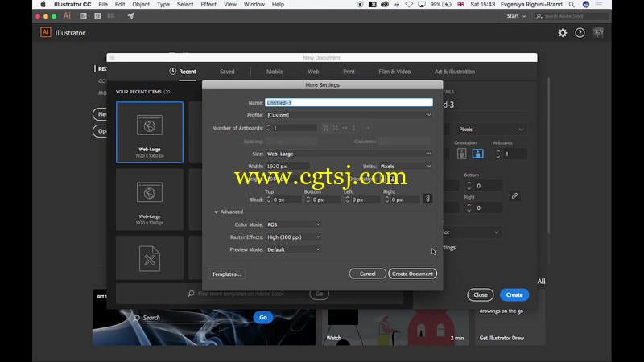
Task: Switch to the Web tab
Action: 313,72
